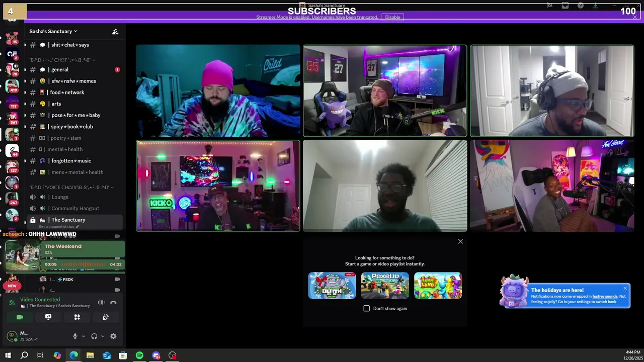Launch the Death by AI game thumbnail
644x362 pixels.
point(332,286)
